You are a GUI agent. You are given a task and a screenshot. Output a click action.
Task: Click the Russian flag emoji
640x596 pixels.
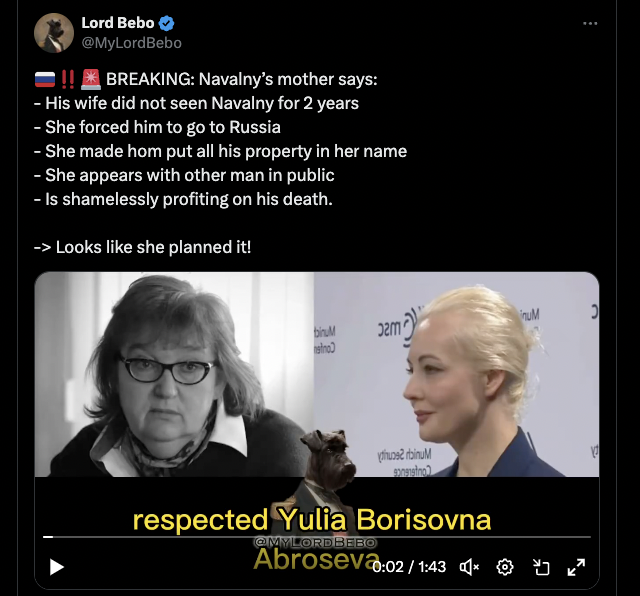point(45,79)
